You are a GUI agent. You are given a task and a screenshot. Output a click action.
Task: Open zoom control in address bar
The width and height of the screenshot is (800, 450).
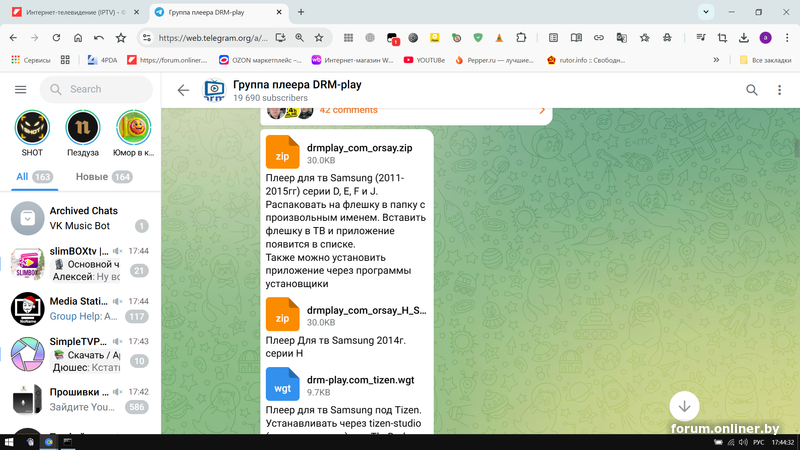299,38
